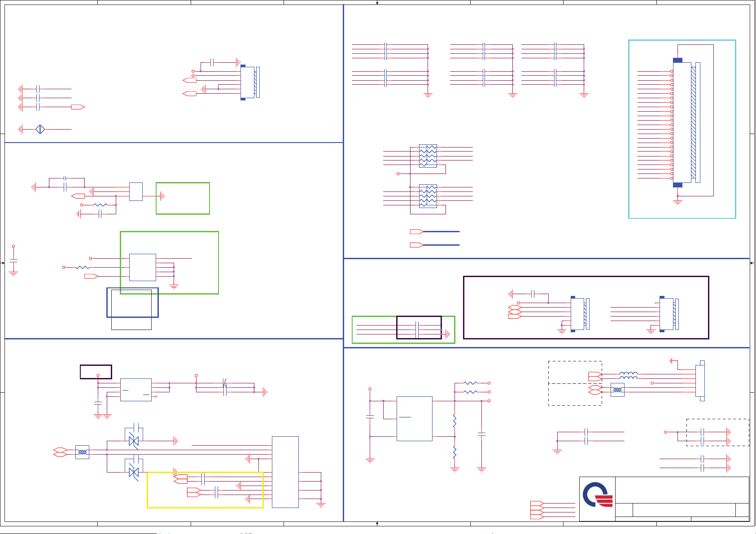
Task: Select the tall IC block beside the yellow box
Action: pyautogui.click(x=285, y=472)
